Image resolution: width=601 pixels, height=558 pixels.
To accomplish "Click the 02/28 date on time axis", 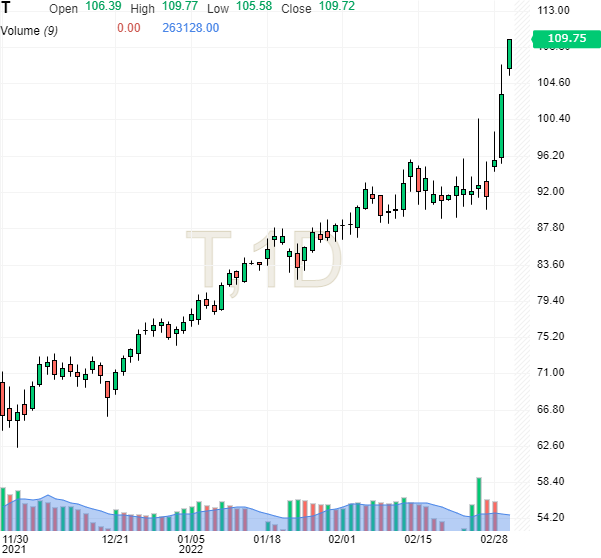I will click(x=494, y=539).
